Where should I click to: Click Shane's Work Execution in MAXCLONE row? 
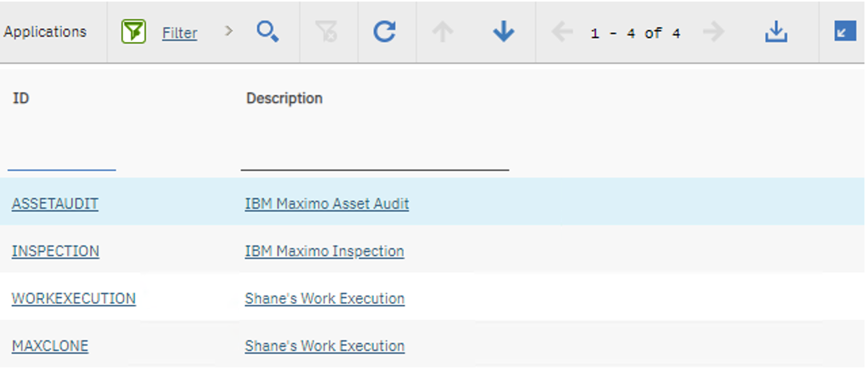[325, 346]
